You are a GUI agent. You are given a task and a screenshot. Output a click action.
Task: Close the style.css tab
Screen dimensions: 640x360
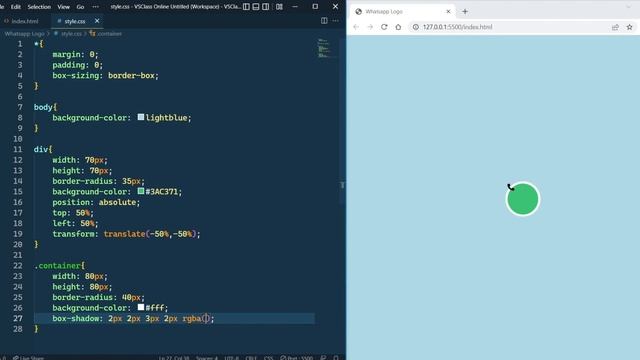click(97, 21)
